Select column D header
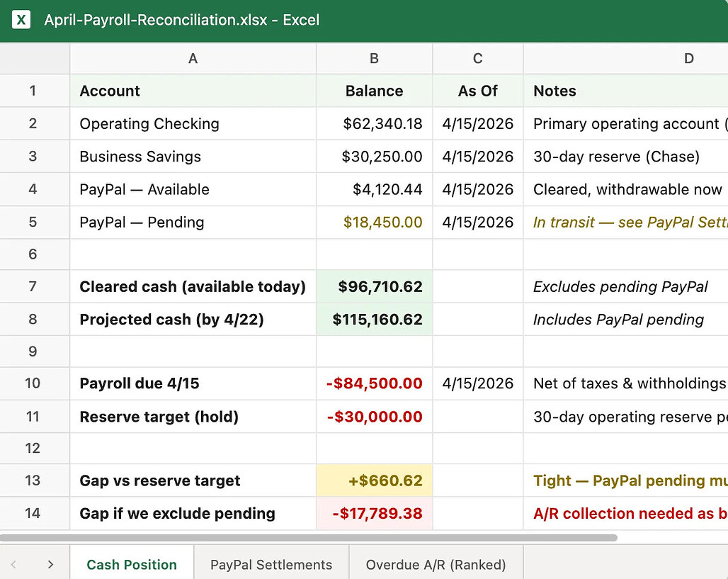The image size is (728, 579). click(626, 59)
